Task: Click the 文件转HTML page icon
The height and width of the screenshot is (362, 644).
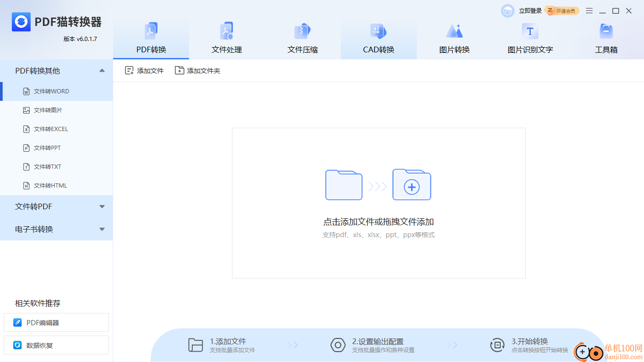Action: click(x=26, y=186)
